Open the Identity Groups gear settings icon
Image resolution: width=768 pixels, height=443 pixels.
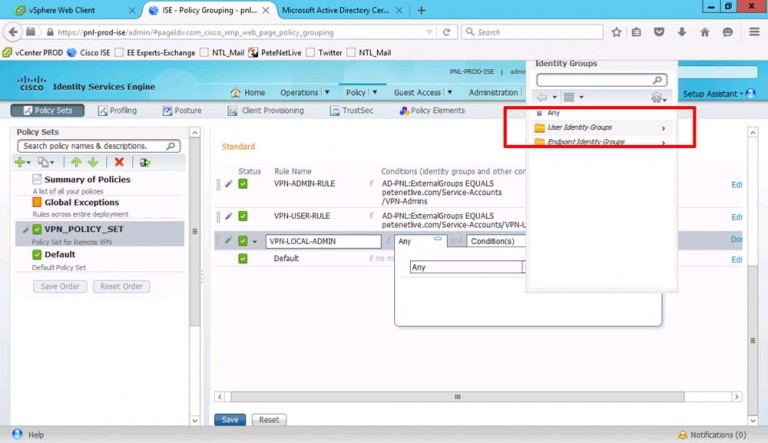click(x=658, y=98)
